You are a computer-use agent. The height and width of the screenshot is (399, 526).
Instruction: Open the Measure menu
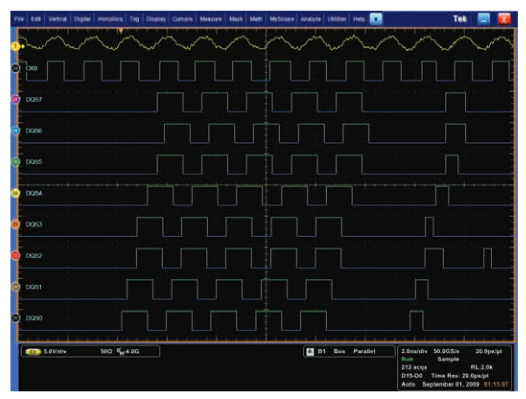[210, 19]
